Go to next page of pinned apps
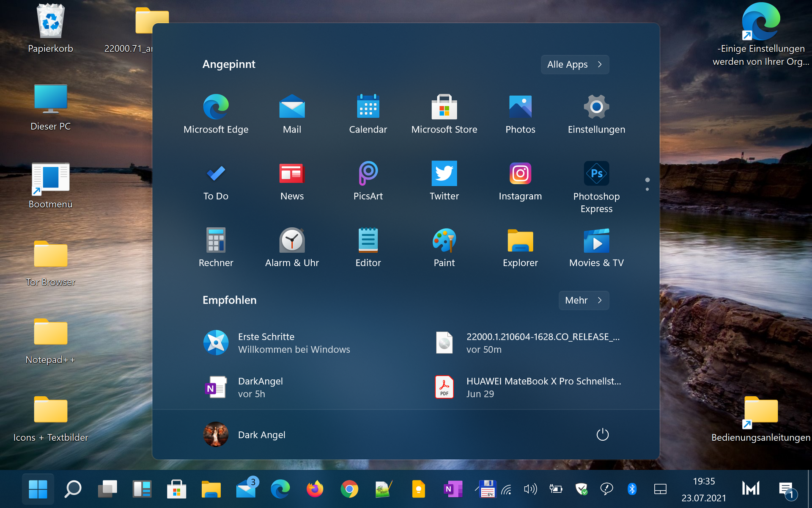The width and height of the screenshot is (812, 508). click(647, 189)
